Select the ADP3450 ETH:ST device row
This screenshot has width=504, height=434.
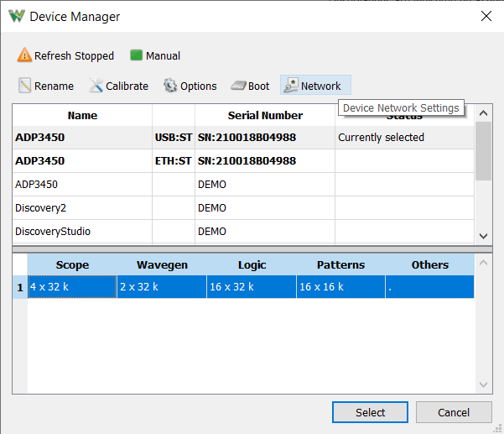coord(243,161)
